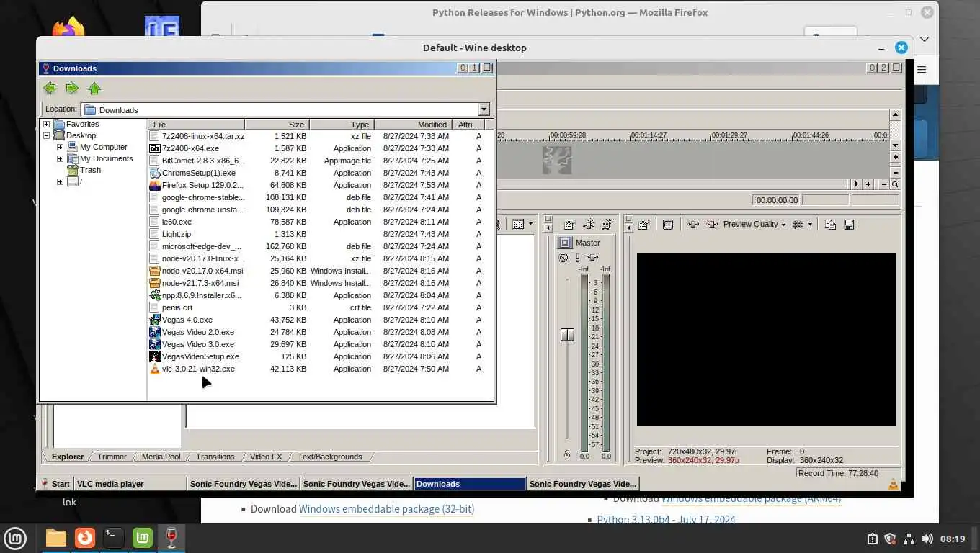Image resolution: width=980 pixels, height=553 pixels.
Task: Open video preview properties icon
Action: [x=644, y=225]
